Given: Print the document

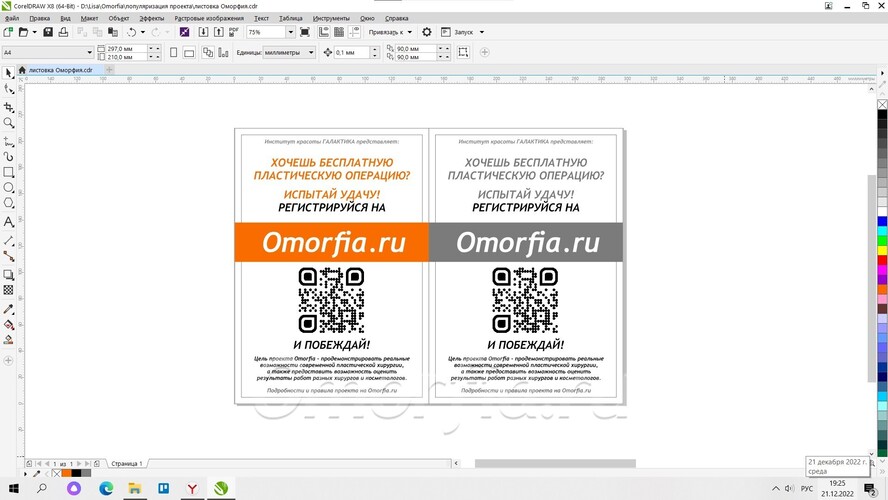Looking at the screenshot, I should point(63,32).
